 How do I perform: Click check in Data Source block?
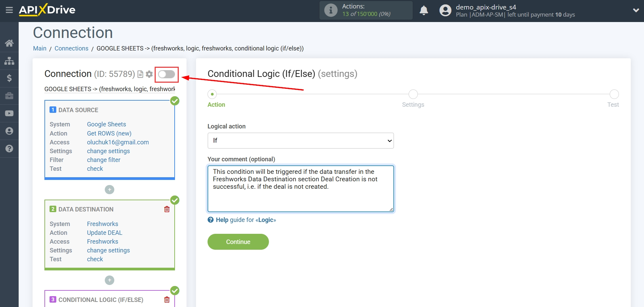[x=95, y=169]
